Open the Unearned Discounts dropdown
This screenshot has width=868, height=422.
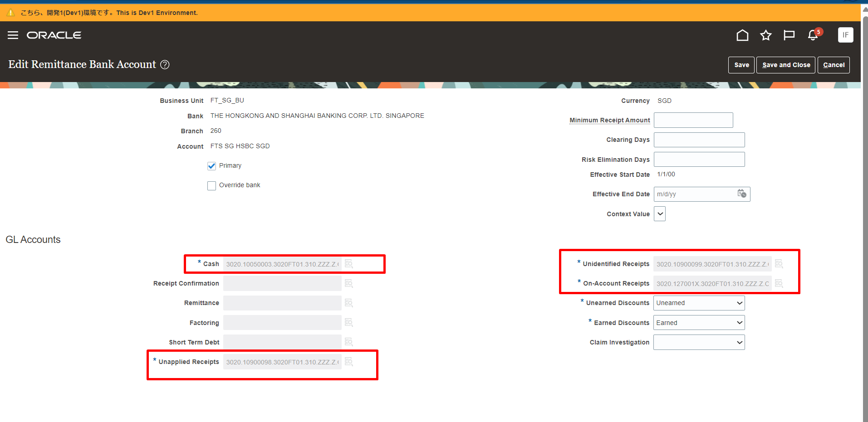(x=739, y=303)
